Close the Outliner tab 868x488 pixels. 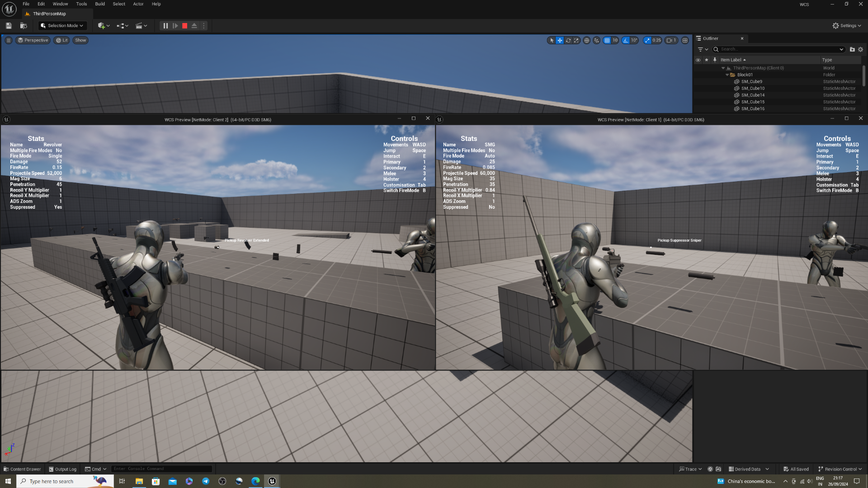tap(742, 38)
